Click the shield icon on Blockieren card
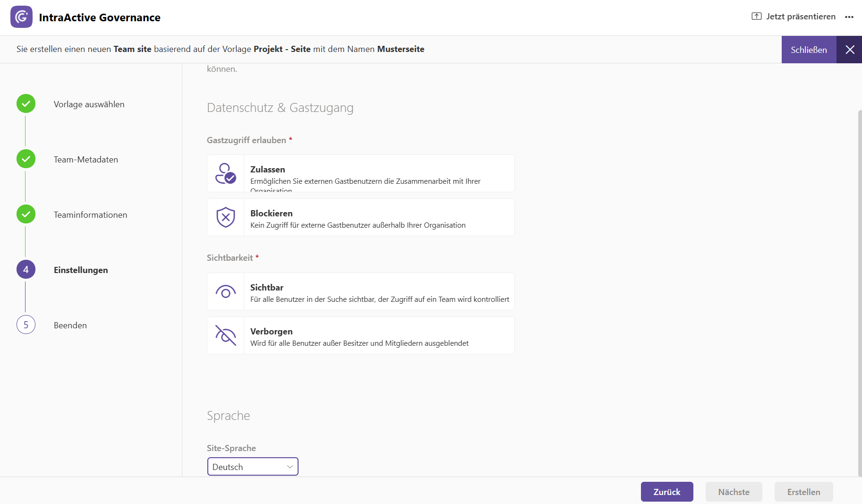 pyautogui.click(x=225, y=217)
